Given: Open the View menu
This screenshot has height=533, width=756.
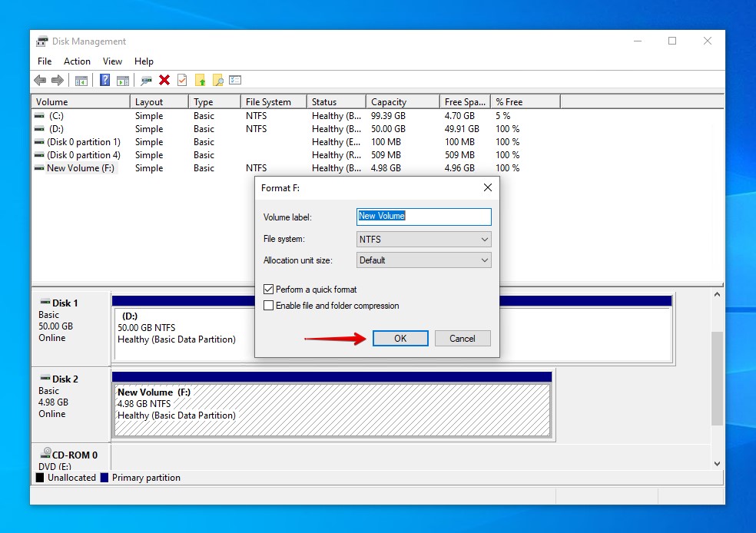Looking at the screenshot, I should tap(112, 61).
